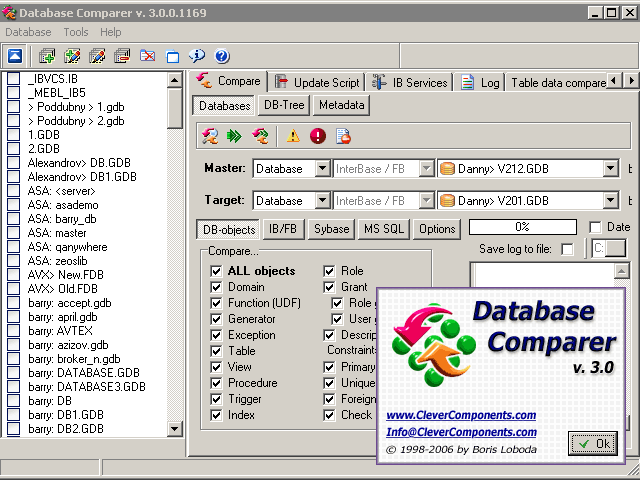This screenshot has height=480, width=640.
Task: Uncheck the Trigger checkbox
Action: 216,399
